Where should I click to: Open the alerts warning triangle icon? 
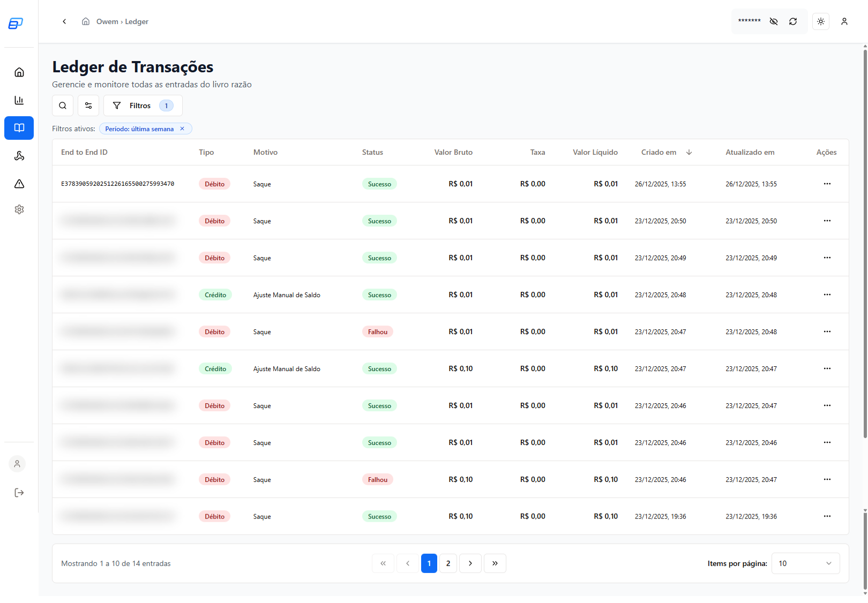[x=19, y=184]
